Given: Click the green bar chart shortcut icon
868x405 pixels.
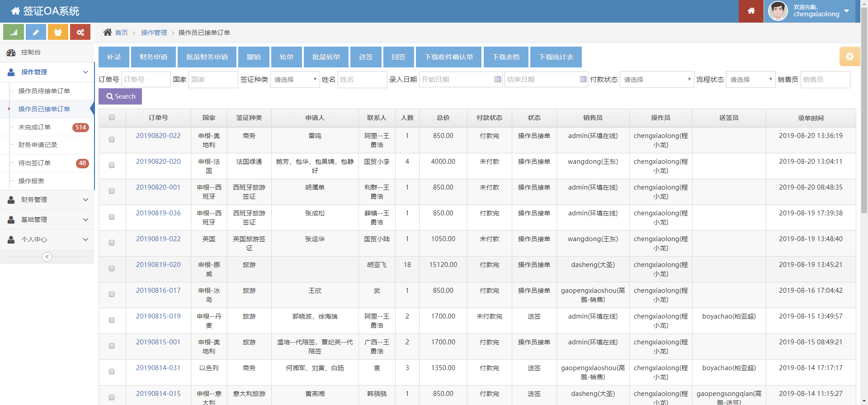Looking at the screenshot, I should pos(14,32).
